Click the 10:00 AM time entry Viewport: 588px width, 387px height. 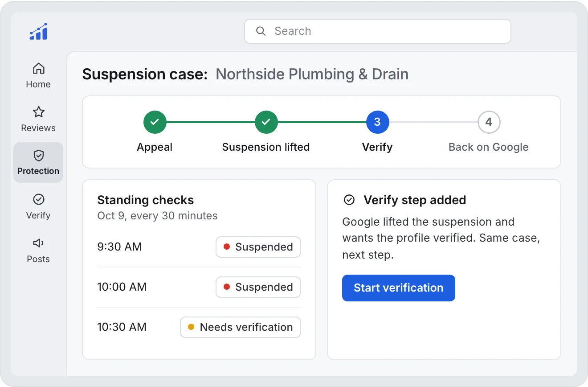pyautogui.click(x=122, y=287)
